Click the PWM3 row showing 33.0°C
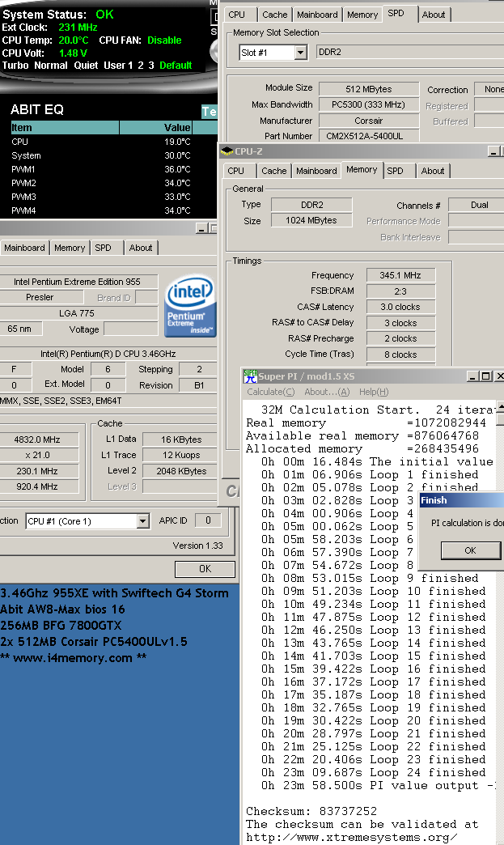Viewport: 504px width, 845px height. point(100,197)
